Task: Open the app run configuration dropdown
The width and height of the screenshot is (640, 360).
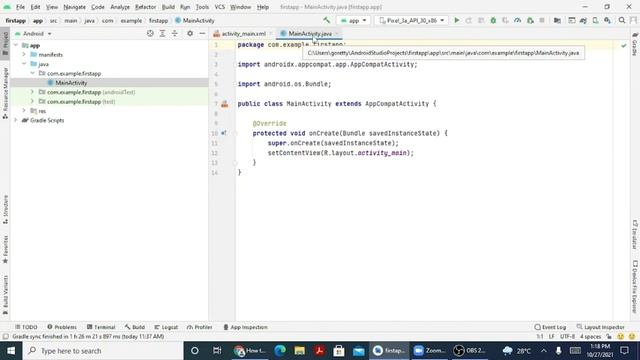Action: (x=353, y=20)
